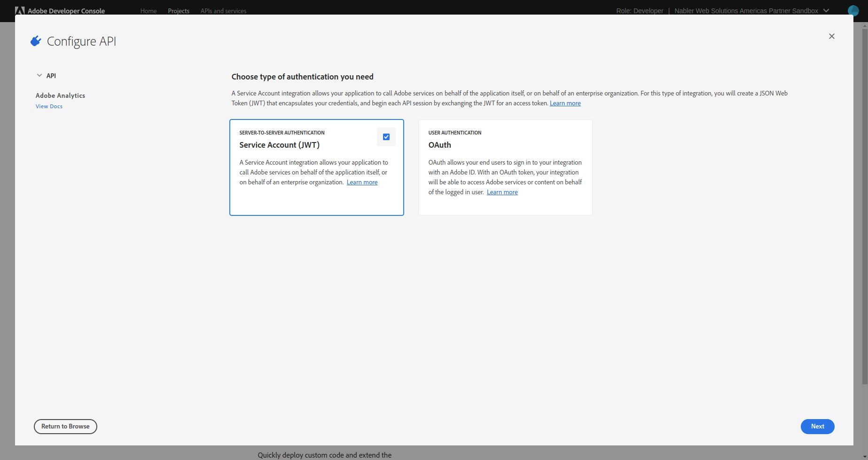The width and height of the screenshot is (868, 460).
Task: Click Learn more in the JWT intro paragraph
Action: coord(565,103)
